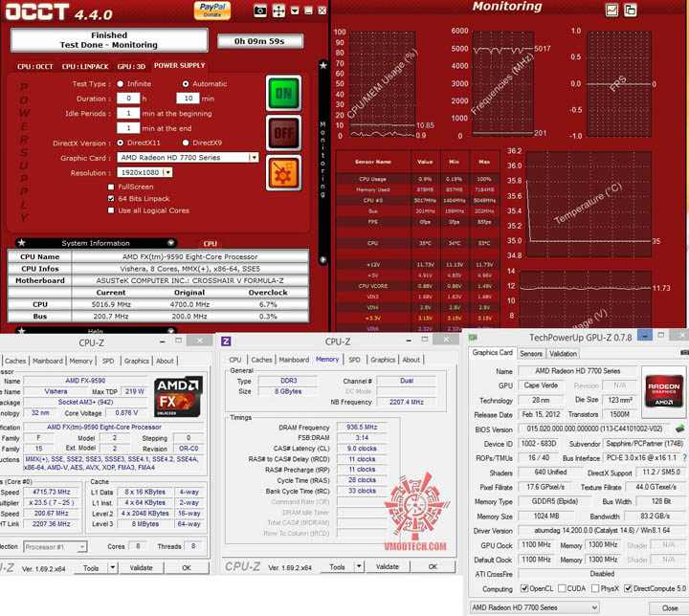The width and height of the screenshot is (689, 616).
Task: Select the POWER SUPPLY tab
Action: (x=179, y=65)
